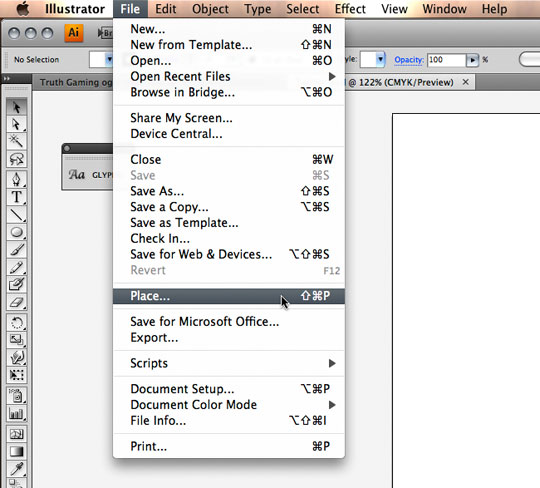Open the Effect menu
The width and height of the screenshot is (540, 488).
[350, 9]
